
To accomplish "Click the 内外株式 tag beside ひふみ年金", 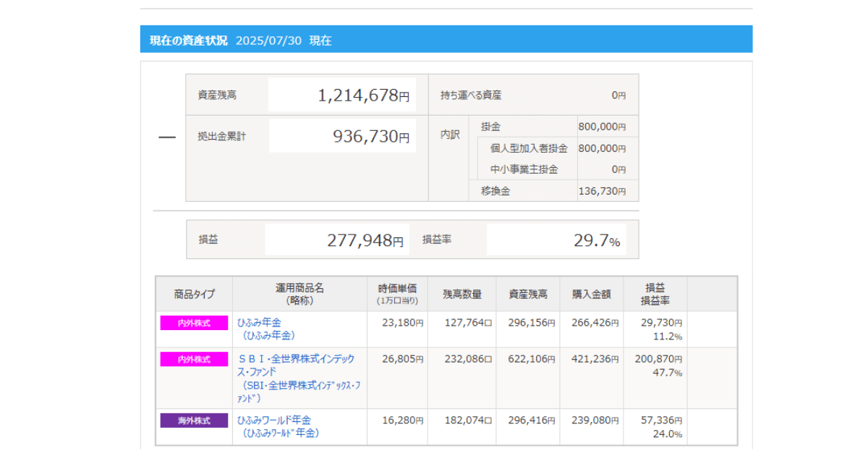I will 194,323.
